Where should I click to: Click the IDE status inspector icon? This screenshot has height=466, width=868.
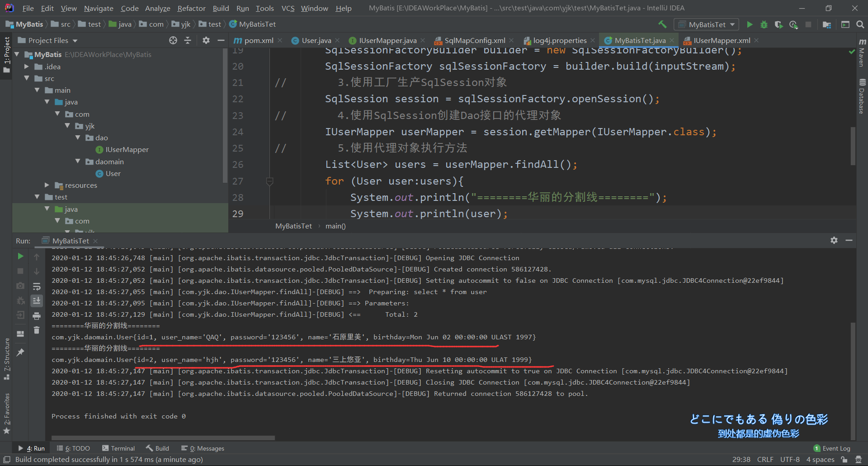click(858, 459)
